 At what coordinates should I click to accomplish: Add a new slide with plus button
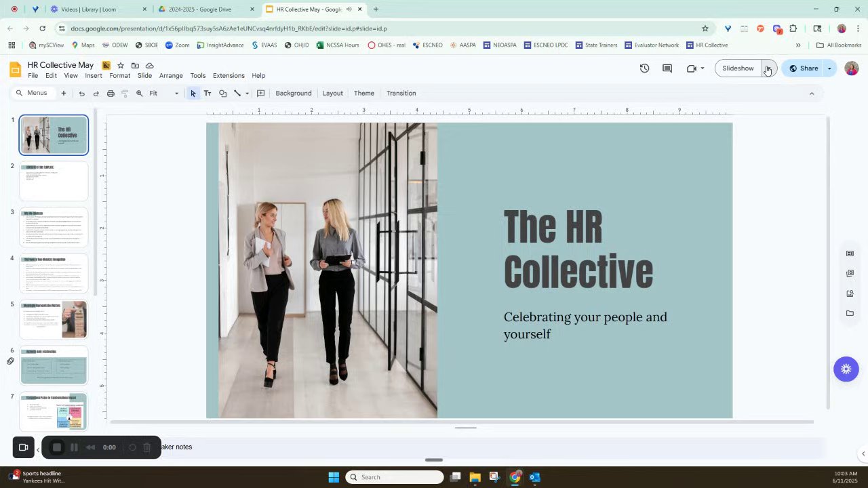[x=64, y=94]
